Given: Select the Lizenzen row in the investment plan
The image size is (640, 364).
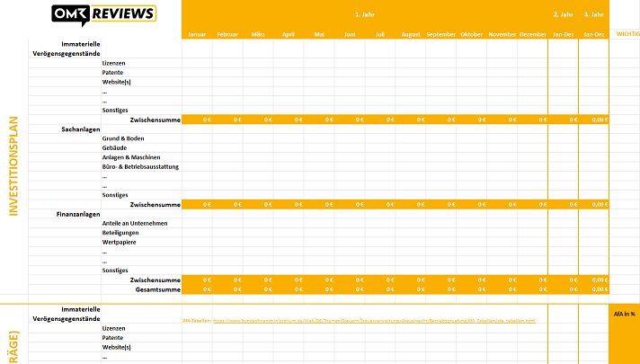Looking at the screenshot, I should (x=113, y=62).
